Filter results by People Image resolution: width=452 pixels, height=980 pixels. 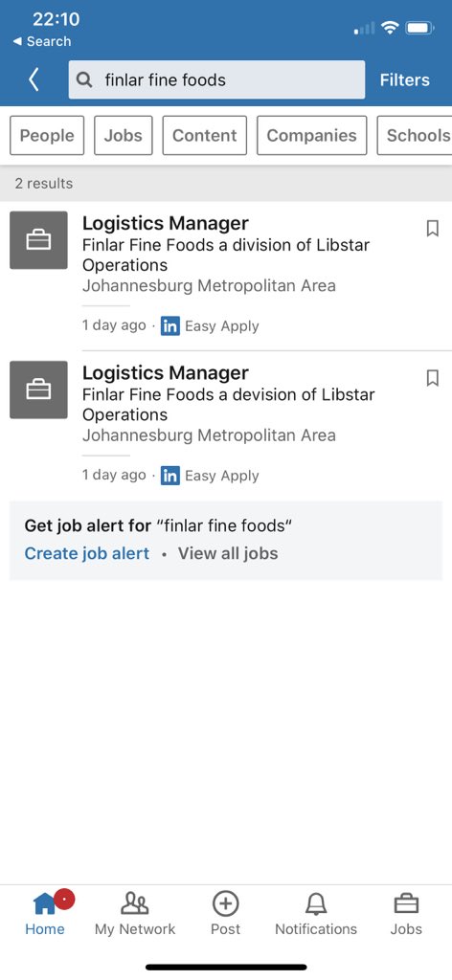(47, 136)
